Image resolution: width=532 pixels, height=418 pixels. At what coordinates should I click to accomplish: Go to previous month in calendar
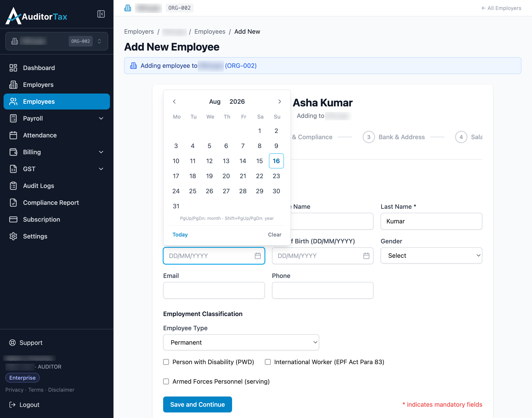(x=174, y=102)
